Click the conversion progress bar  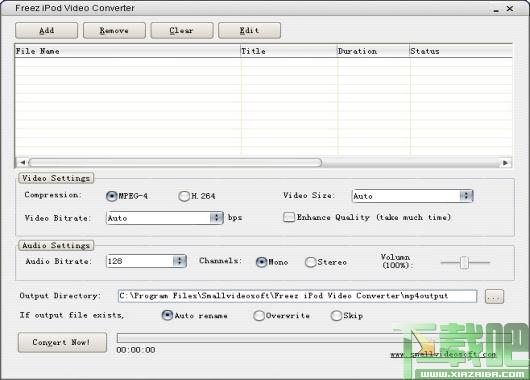click(x=314, y=338)
